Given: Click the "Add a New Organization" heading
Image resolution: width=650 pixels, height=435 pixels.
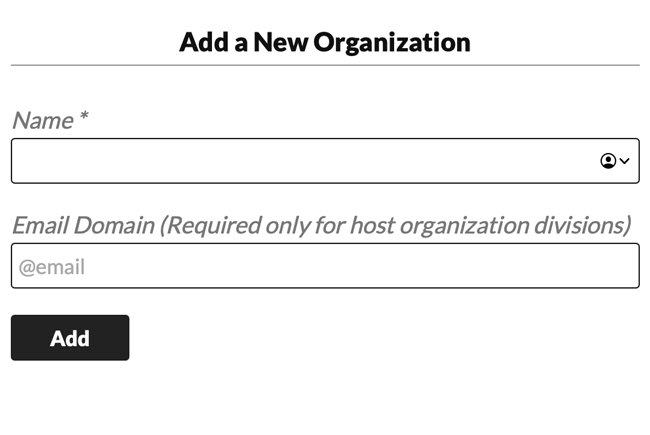Looking at the screenshot, I should point(325,42).
